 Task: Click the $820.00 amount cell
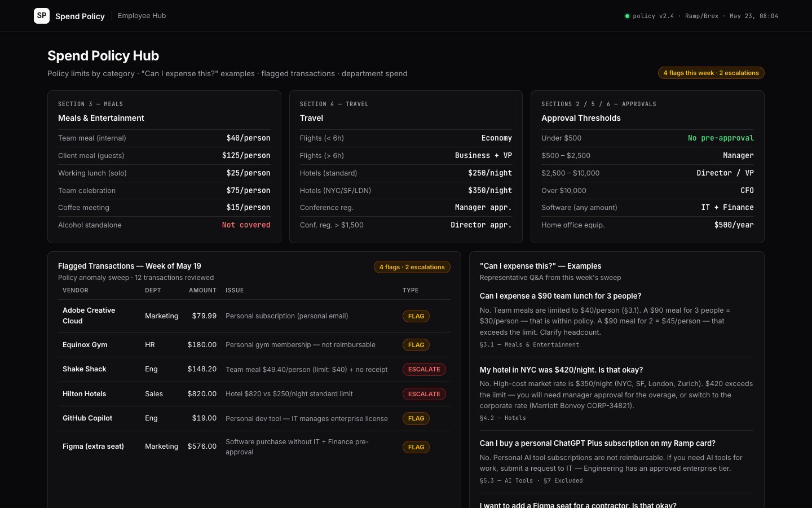tap(202, 394)
